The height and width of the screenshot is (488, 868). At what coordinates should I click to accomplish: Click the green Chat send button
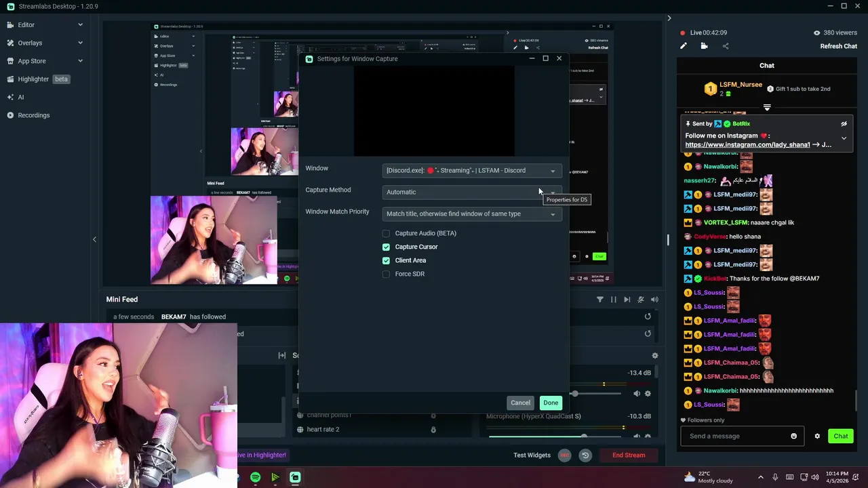coord(840,436)
